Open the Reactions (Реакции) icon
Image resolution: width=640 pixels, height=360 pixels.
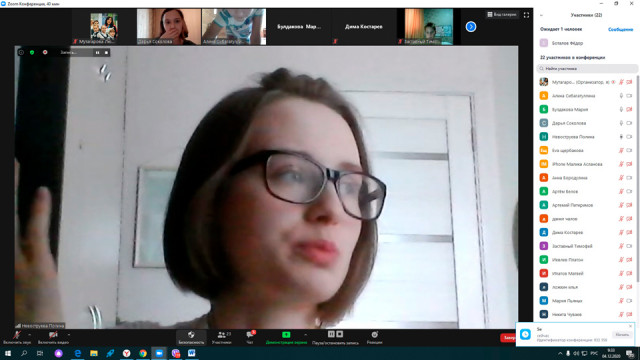374,337
